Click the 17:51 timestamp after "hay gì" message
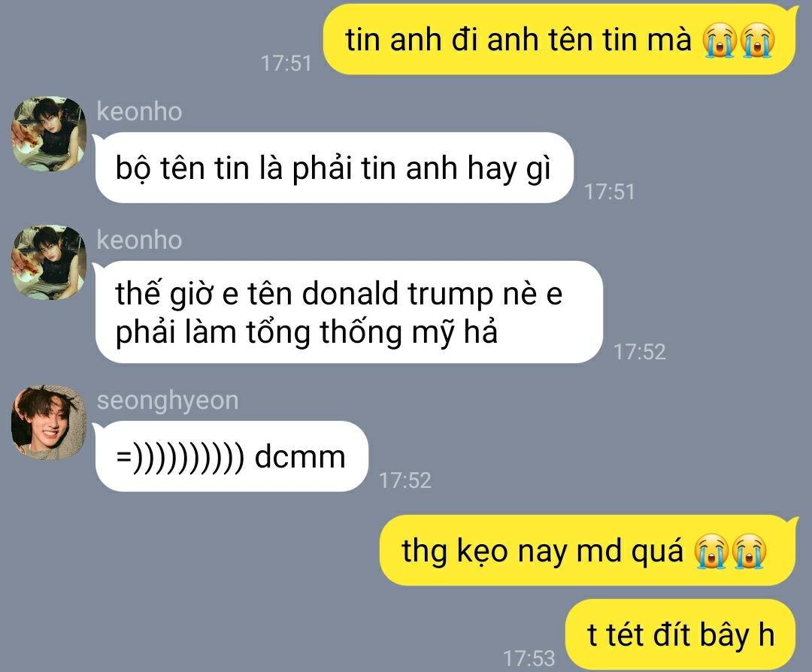This screenshot has height=672, width=812. [609, 192]
